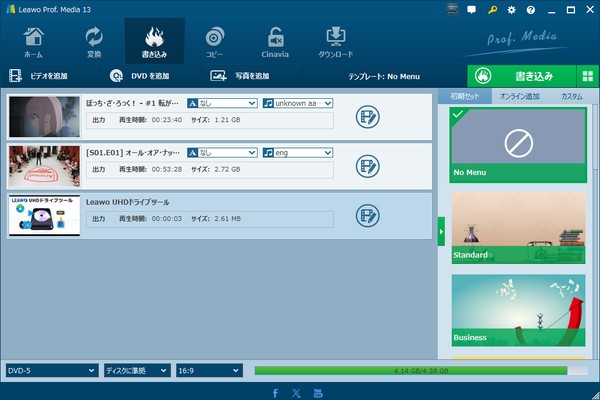Select the Burn (書き込み) module

[154, 41]
